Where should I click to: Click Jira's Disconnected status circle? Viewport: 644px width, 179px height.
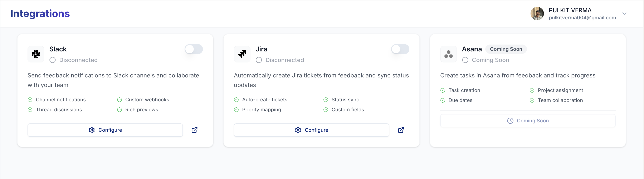click(259, 60)
